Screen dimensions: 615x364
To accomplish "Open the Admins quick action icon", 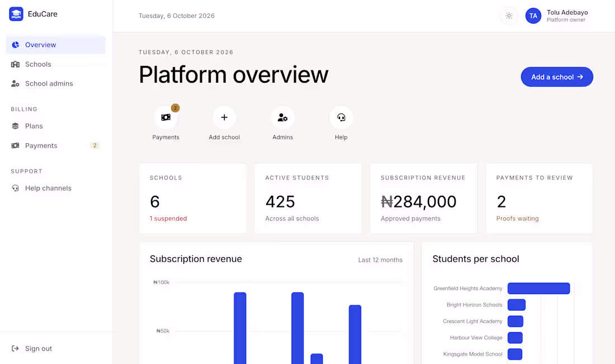I will point(282,117).
